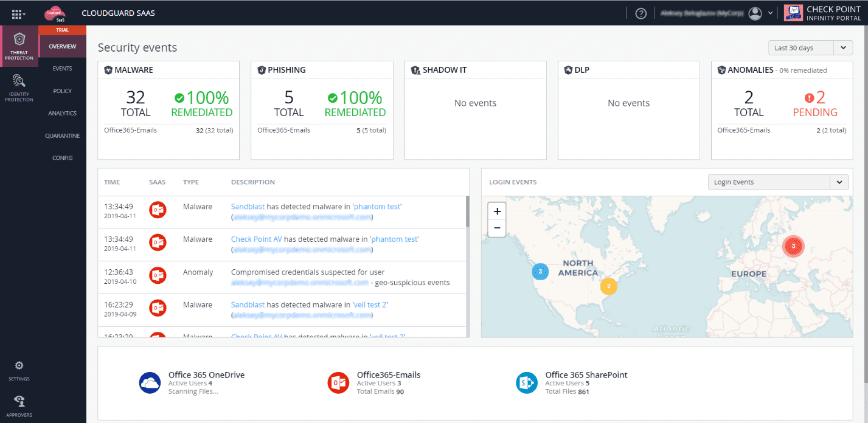Open Sandblast link in veil test 2 row
This screenshot has width=868, height=423.
point(248,304)
